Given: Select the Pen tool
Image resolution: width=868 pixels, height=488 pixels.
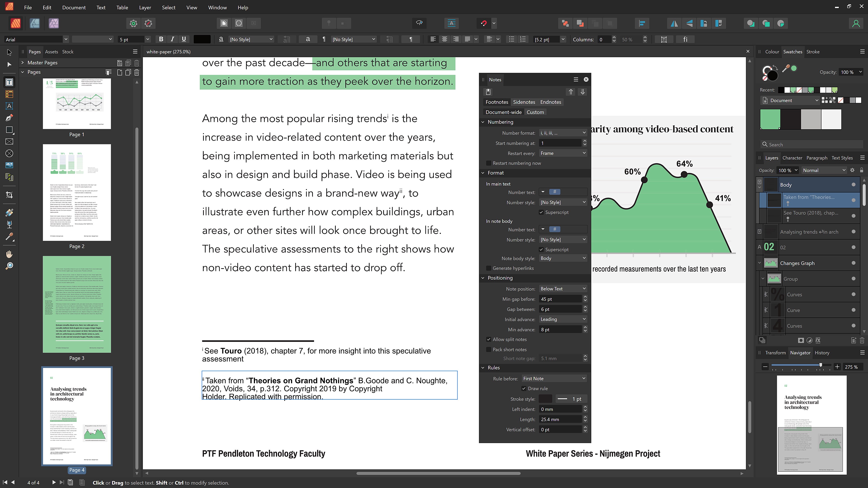Looking at the screenshot, I should [x=9, y=118].
